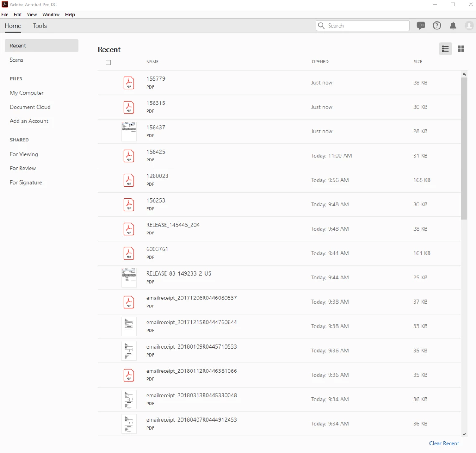Open thumbnail of emailreceipt_20180313R0445330048
Image resolution: width=476 pixels, height=453 pixels.
click(129, 399)
